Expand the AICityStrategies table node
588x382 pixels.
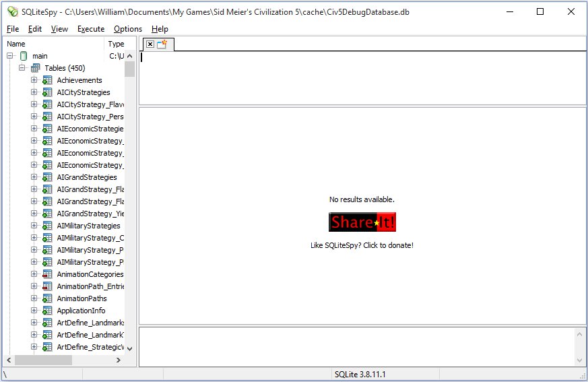tap(34, 92)
